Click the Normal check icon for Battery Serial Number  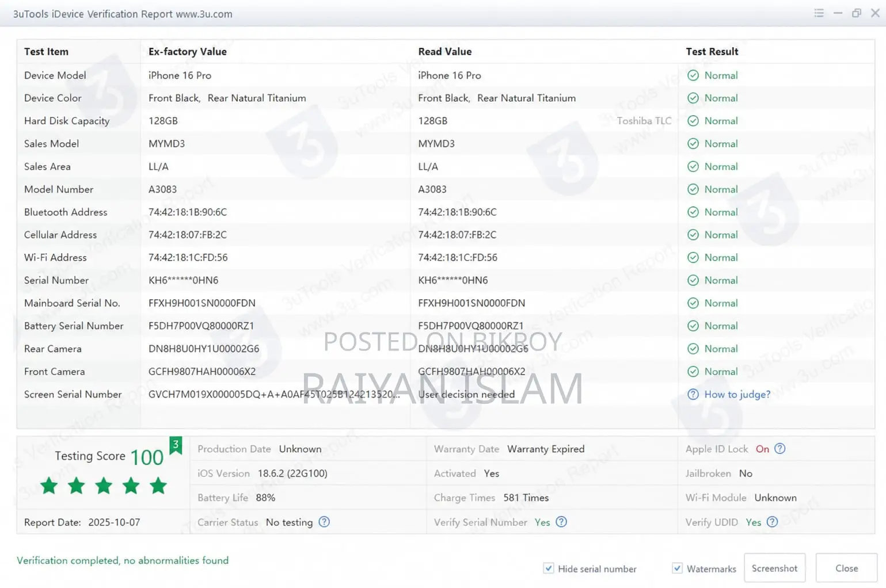pyautogui.click(x=693, y=326)
